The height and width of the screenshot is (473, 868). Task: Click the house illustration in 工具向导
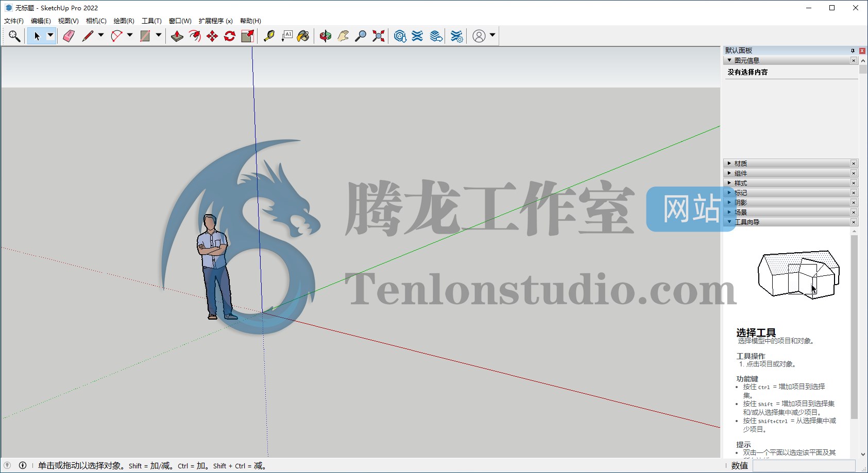click(798, 275)
